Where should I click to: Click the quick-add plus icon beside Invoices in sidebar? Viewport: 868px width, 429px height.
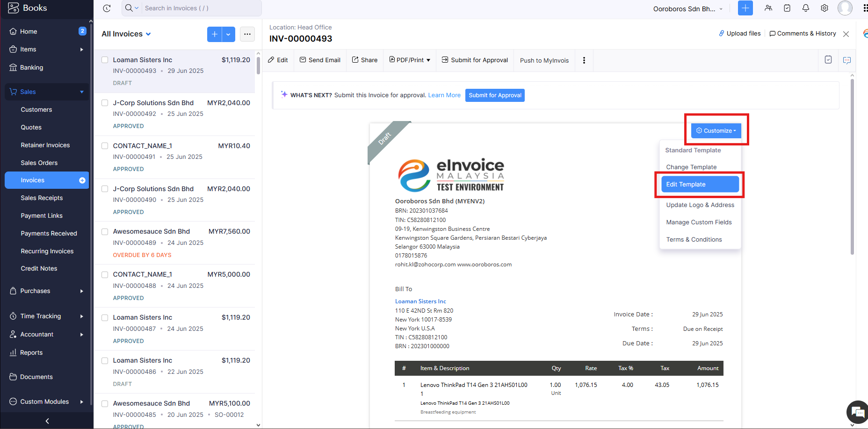point(82,180)
